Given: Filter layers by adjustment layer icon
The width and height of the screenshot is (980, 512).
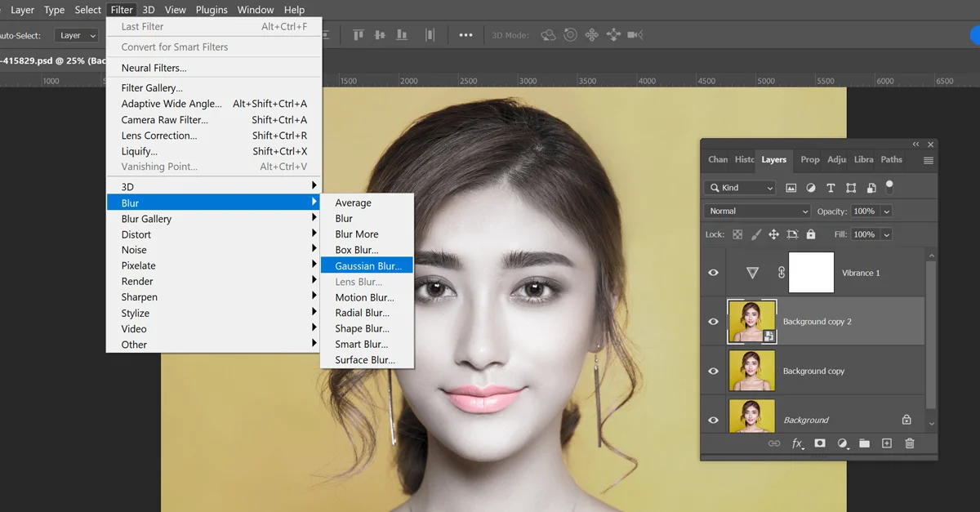Looking at the screenshot, I should (811, 188).
